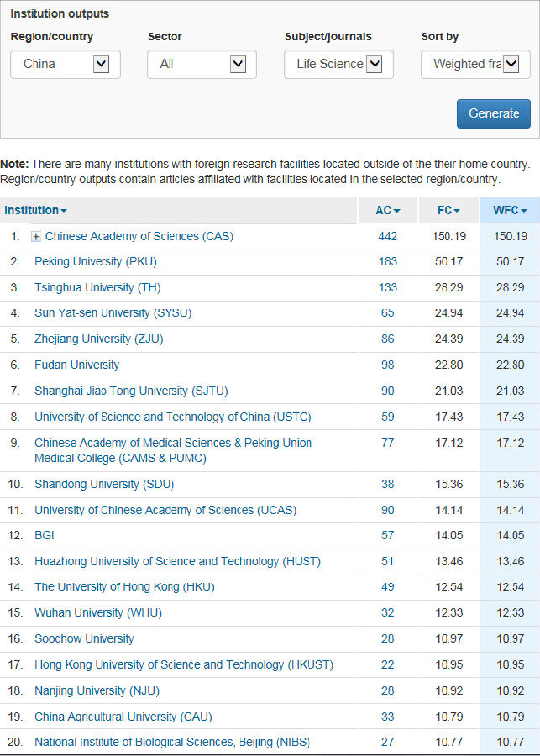Select WFC value 14.05 for BGI
The width and height of the screenshot is (540, 756).
510,536
